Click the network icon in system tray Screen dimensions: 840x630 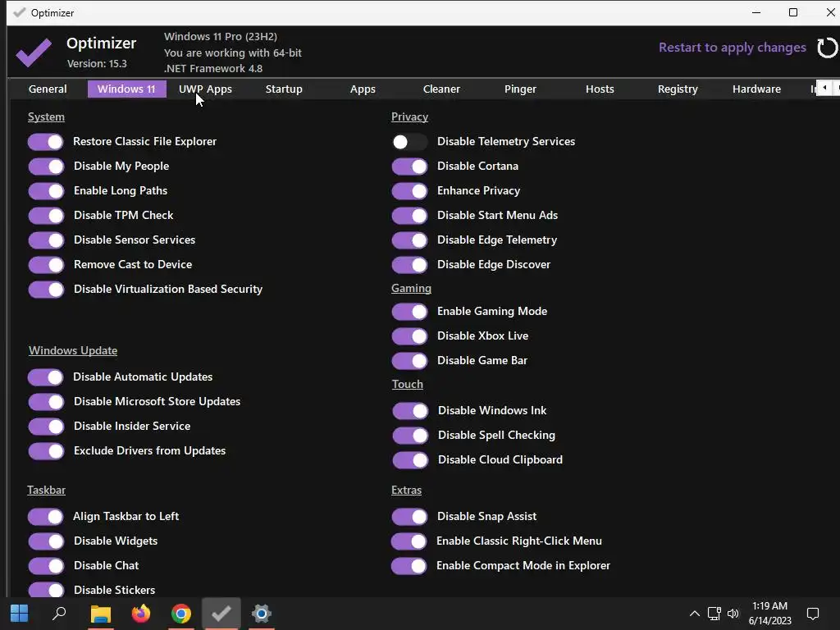tap(714, 614)
